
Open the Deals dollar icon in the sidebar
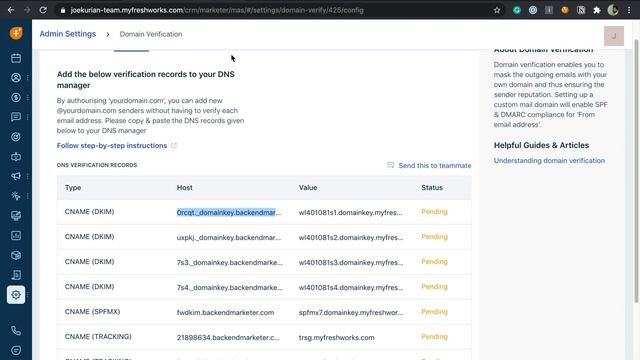[16, 97]
